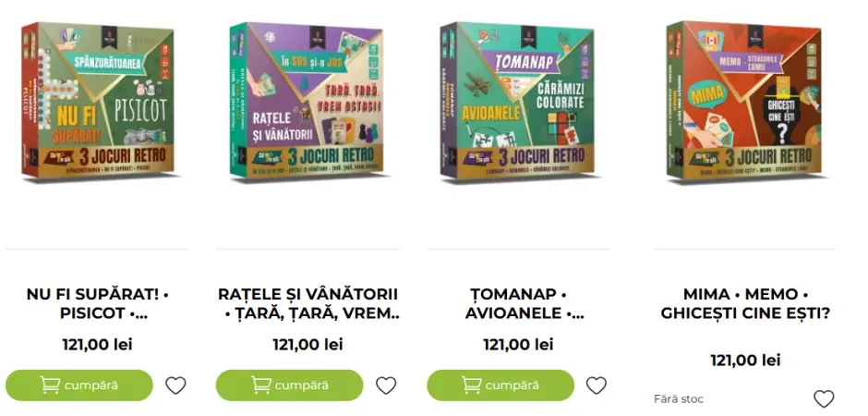Click cart icon in Țomanap buy button
Screen dimensions: 868x416
point(472,385)
